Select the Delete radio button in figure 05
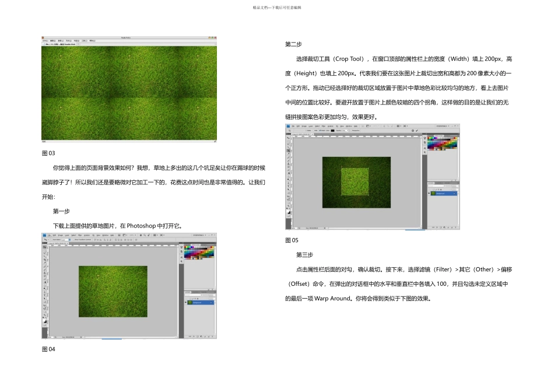Image resolution: width=554 pixels, height=392 pixels. point(306,131)
